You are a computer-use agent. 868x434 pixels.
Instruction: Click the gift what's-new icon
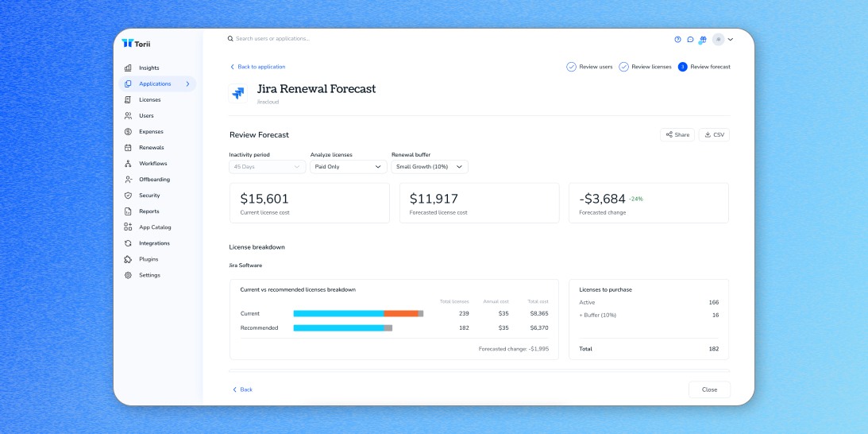point(703,40)
